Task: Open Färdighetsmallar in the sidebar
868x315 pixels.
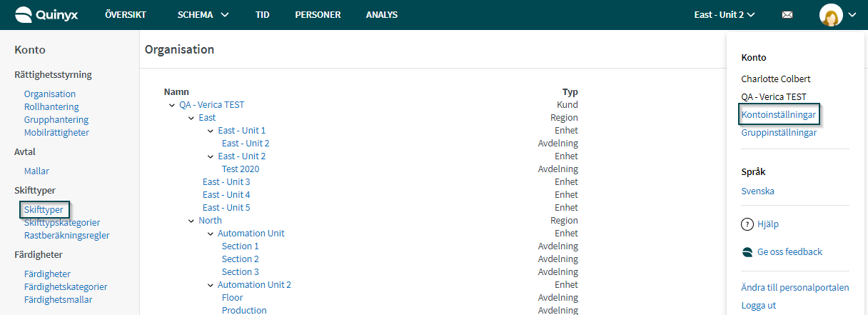Action: coord(58,299)
